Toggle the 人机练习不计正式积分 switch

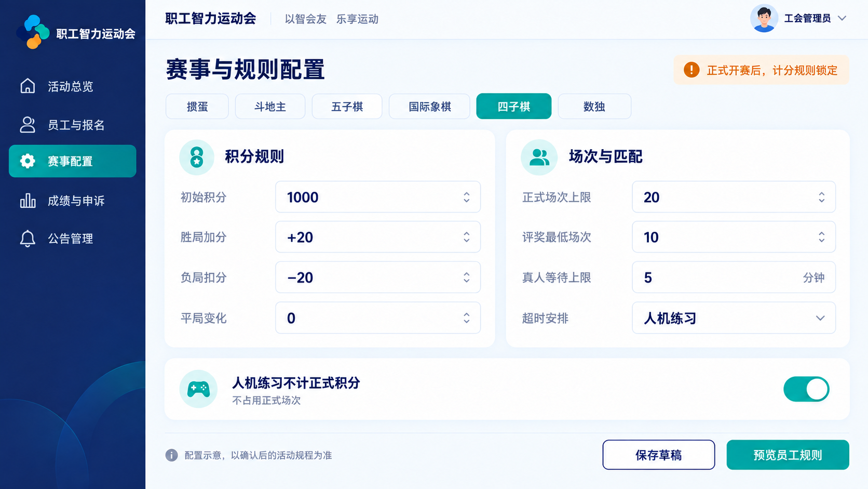click(806, 389)
